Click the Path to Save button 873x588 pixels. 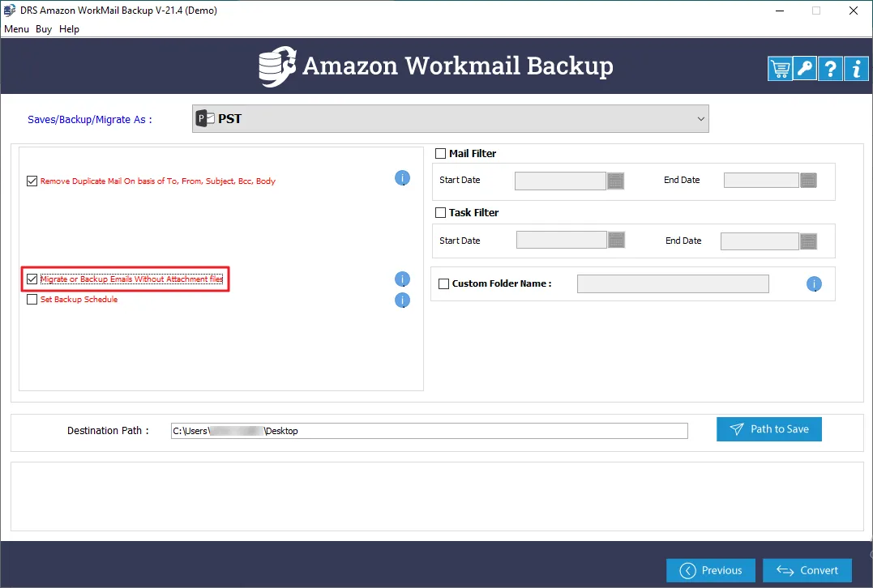pyautogui.click(x=769, y=429)
